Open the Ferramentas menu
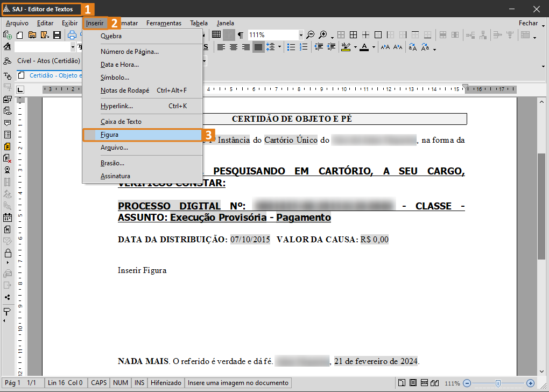The image size is (549, 392). coord(164,23)
